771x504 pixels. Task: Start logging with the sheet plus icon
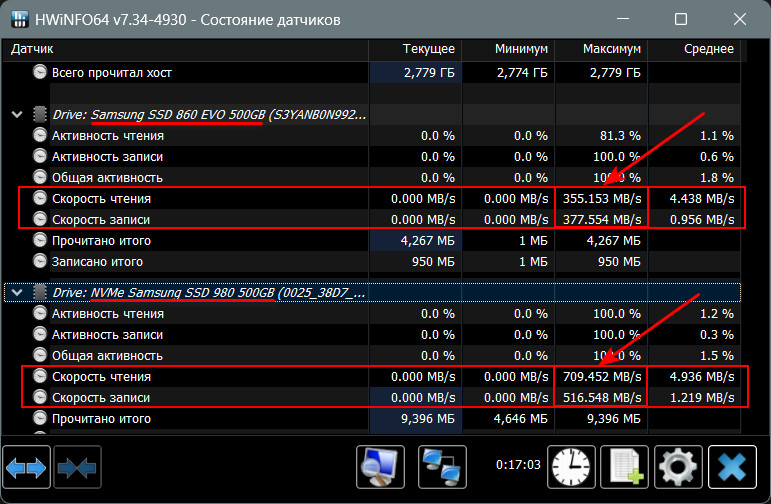coord(624,467)
